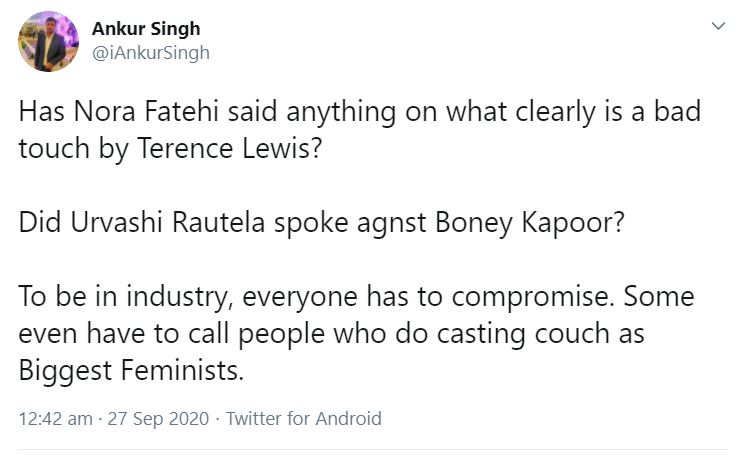Click the 12:42 am timestamp
The image size is (743, 455).
55,419
